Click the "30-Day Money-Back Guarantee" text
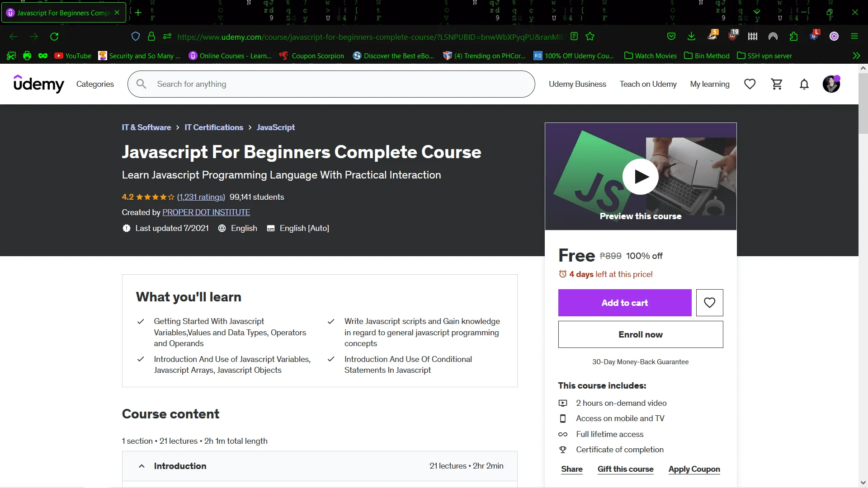 (x=641, y=362)
